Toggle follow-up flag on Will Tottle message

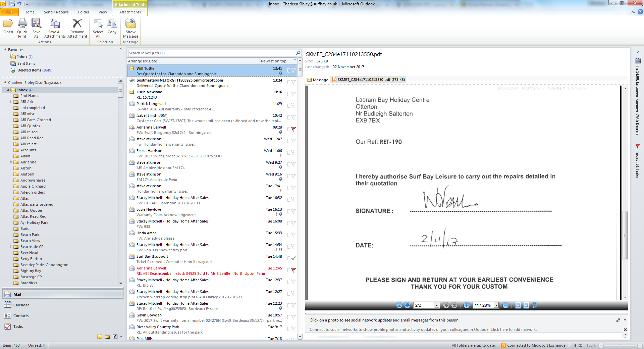click(x=293, y=70)
